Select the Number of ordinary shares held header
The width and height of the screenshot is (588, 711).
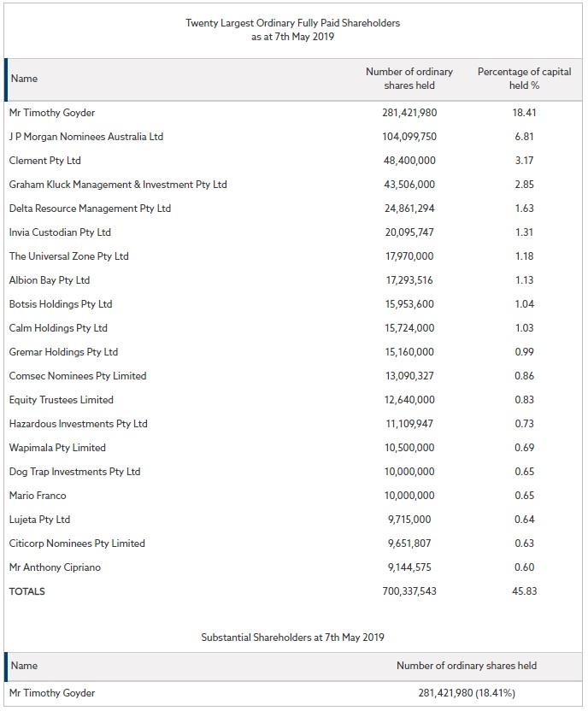(409, 79)
